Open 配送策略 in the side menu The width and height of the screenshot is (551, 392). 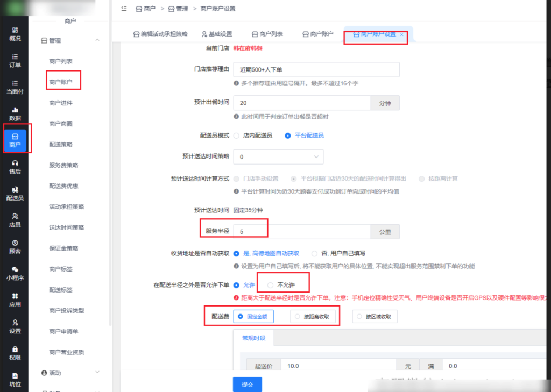click(61, 145)
